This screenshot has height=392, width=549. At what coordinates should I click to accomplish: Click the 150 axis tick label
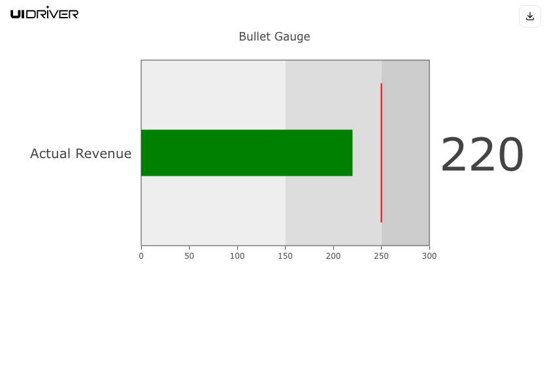[x=285, y=256]
